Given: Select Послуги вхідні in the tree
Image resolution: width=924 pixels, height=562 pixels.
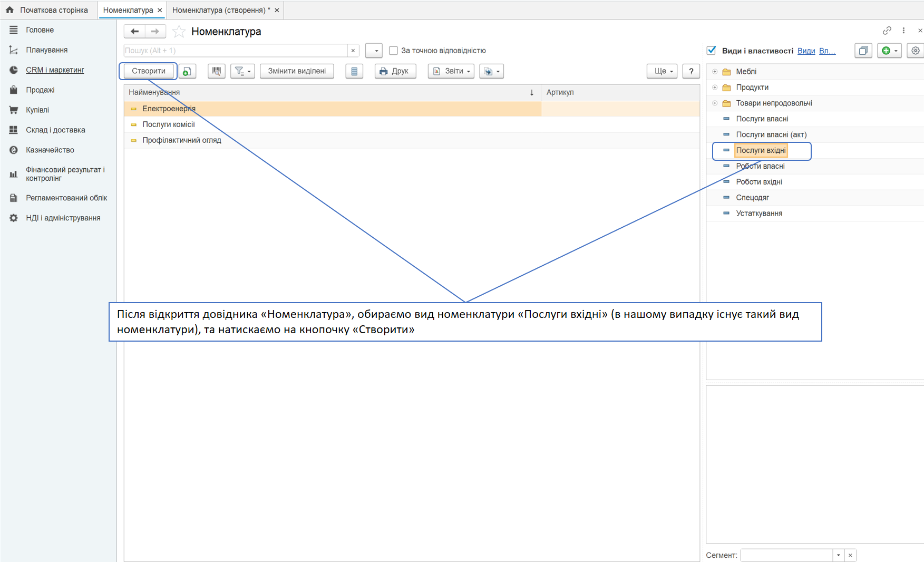Looking at the screenshot, I should 761,151.
